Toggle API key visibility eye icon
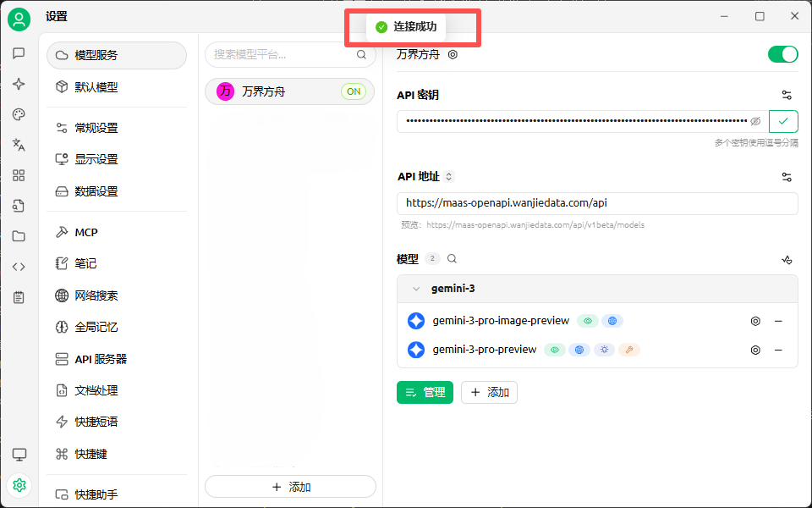 pos(755,121)
